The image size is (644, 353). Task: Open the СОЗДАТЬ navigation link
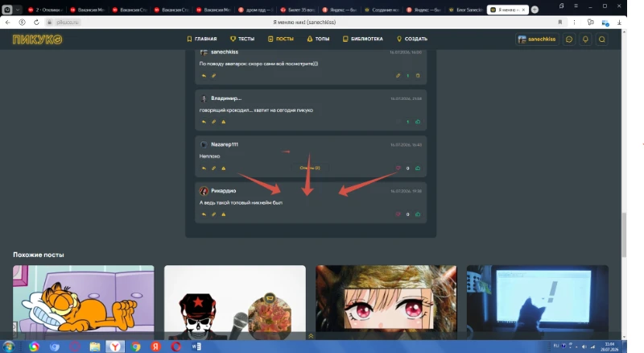pos(412,39)
